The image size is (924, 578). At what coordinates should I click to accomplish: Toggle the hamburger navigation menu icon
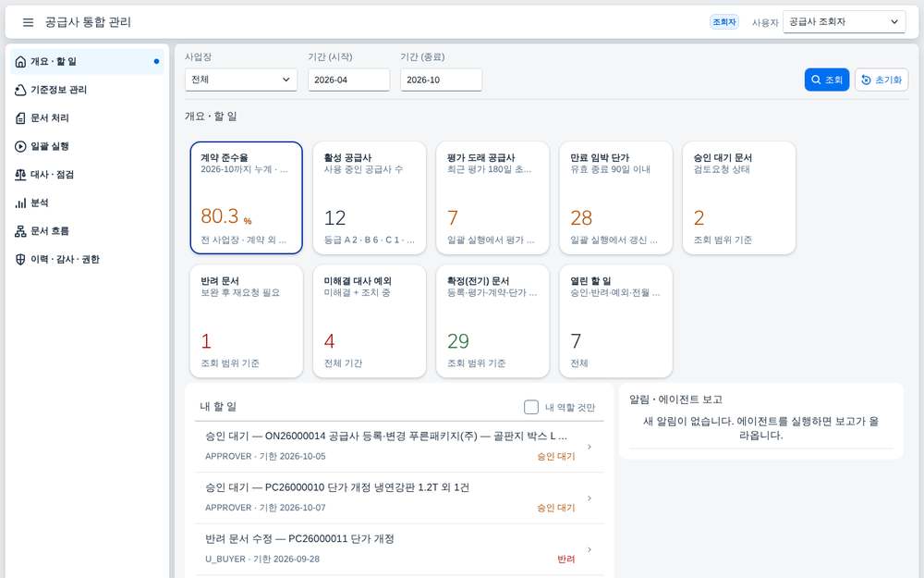pyautogui.click(x=28, y=22)
